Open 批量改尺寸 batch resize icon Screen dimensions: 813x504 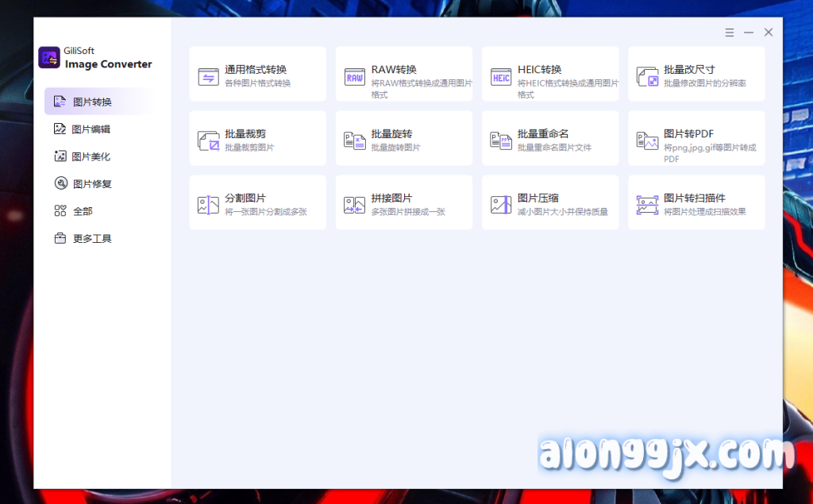[647, 76]
